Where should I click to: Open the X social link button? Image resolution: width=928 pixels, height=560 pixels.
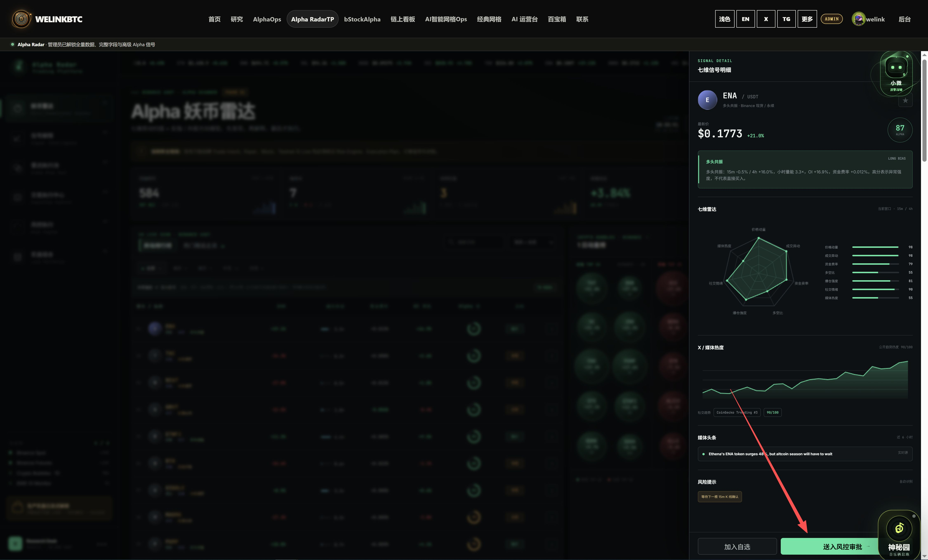point(766,19)
